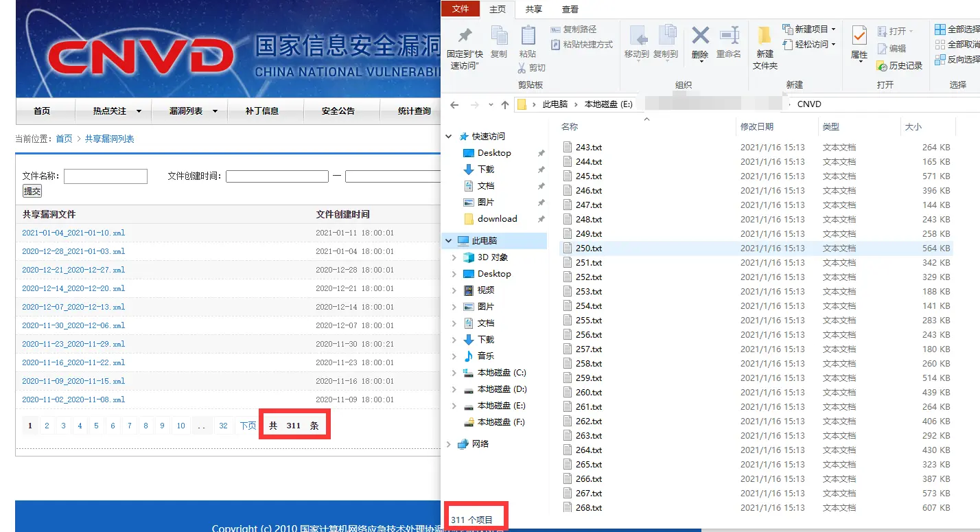Open the Copy to dropdown button
This screenshot has width=980, height=532.
click(x=666, y=43)
